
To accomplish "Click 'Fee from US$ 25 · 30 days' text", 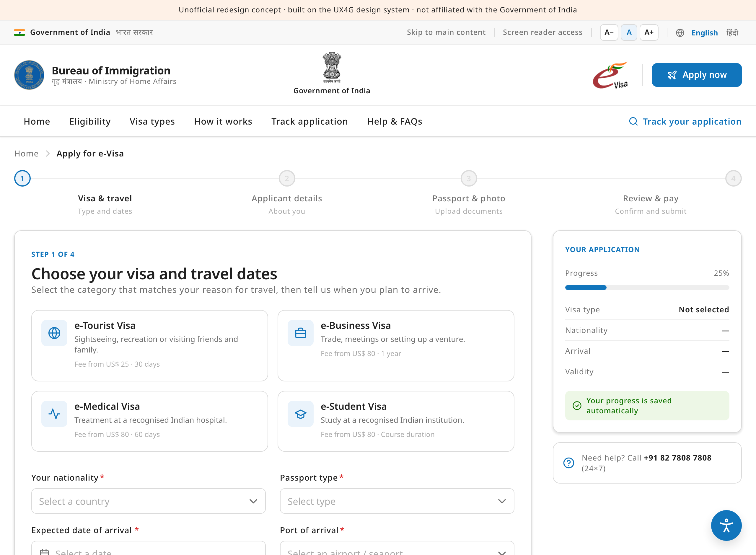I will (117, 364).
